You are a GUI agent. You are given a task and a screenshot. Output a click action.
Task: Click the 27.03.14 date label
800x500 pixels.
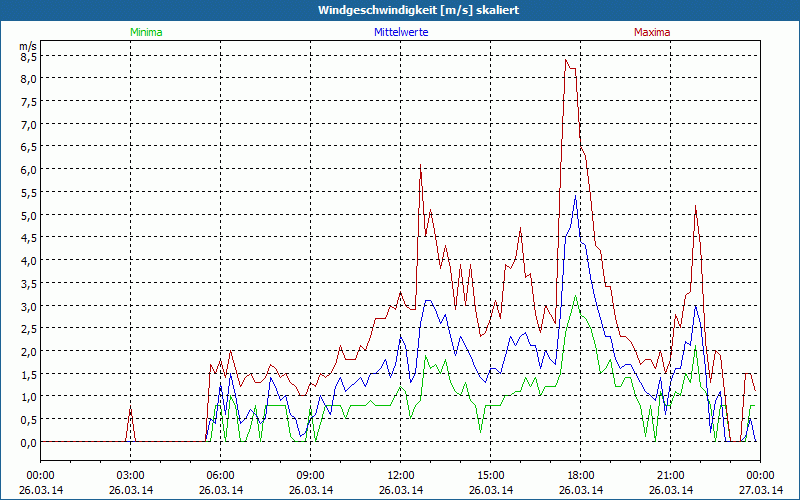(x=759, y=490)
